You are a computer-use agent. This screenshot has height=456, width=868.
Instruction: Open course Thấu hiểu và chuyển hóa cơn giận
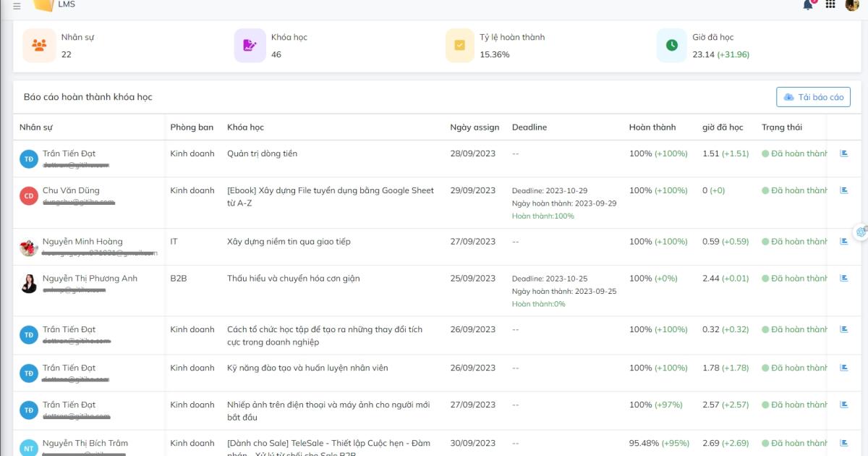coord(293,279)
